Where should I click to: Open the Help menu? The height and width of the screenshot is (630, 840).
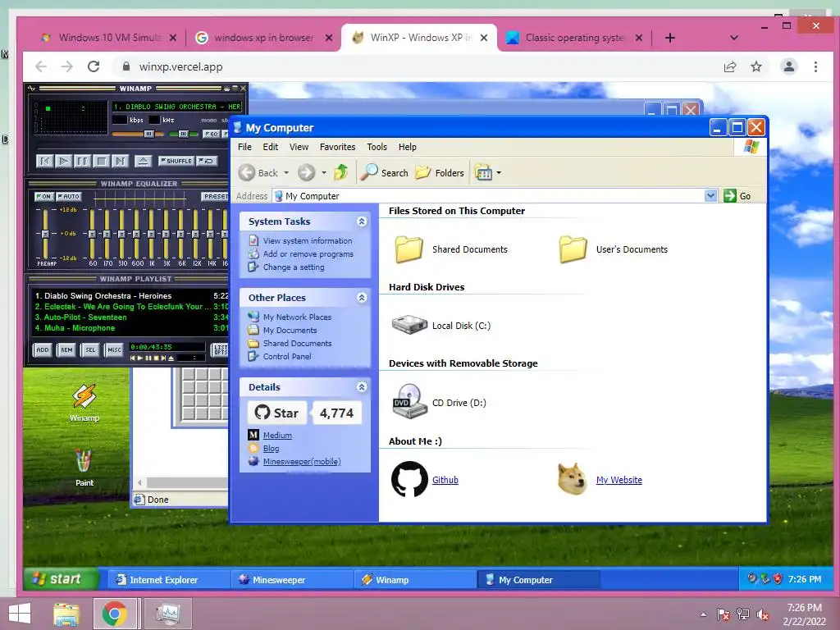tap(407, 147)
